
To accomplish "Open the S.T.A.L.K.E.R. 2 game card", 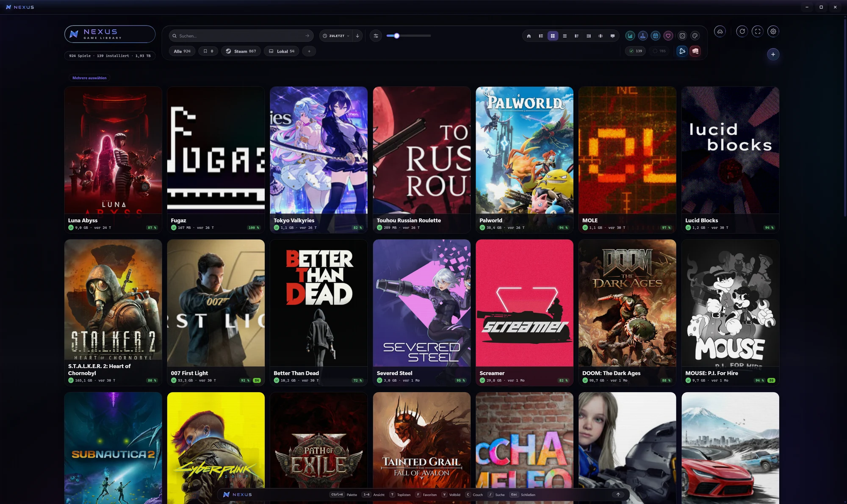I will pyautogui.click(x=113, y=313).
